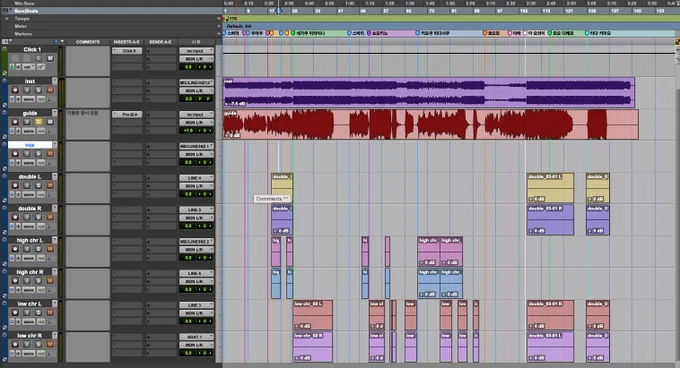Screen dimensions: 680x368
Task: Toggle TrackInput monitoring on low chr R track
Action: point(27,344)
